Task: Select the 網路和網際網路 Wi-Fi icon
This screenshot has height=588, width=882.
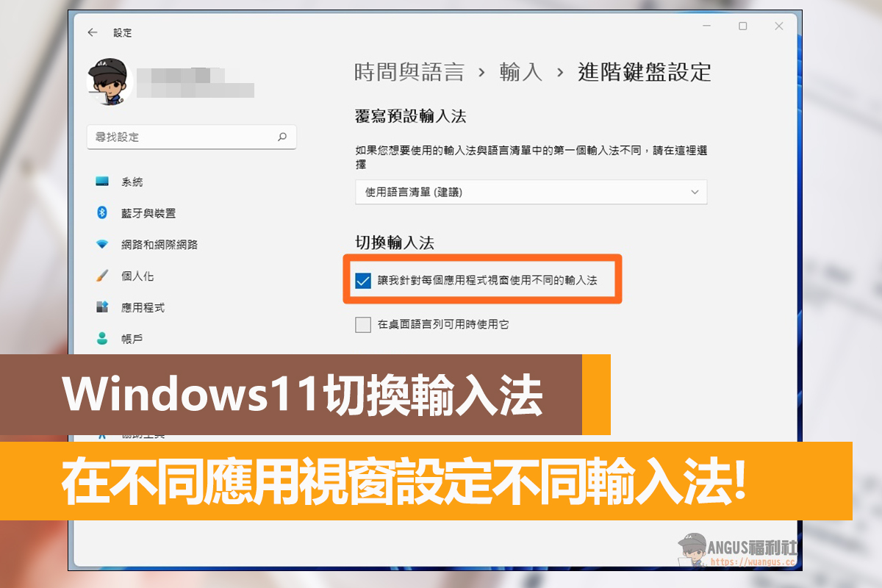Action: (x=102, y=244)
